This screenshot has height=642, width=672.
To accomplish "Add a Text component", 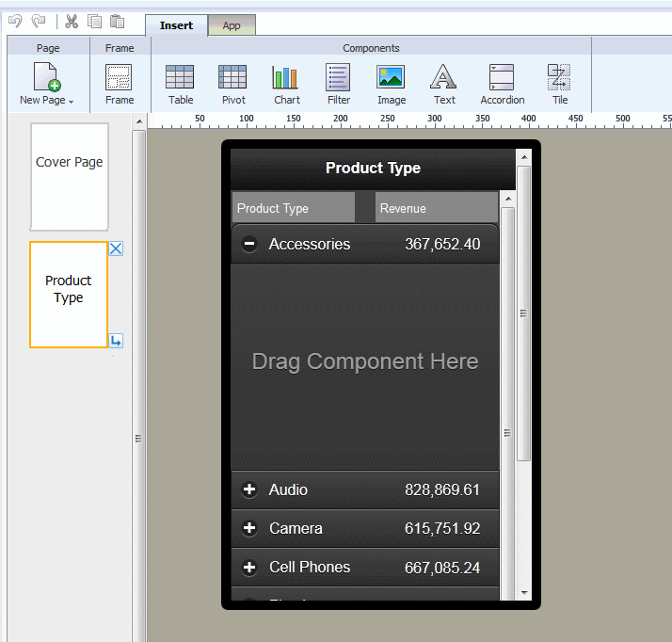I will click(x=443, y=84).
